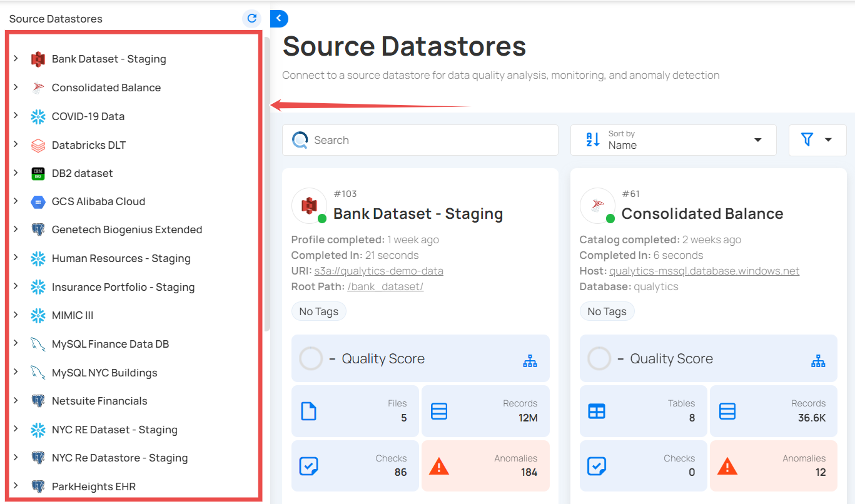Open s3a://qualytics-demo-data URI link
The image size is (855, 504).
(379, 271)
